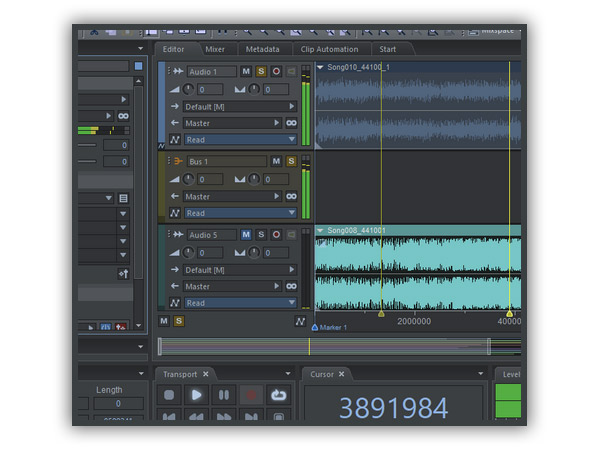
Task: Open Bus 1 output Master selector
Action: tap(232, 197)
